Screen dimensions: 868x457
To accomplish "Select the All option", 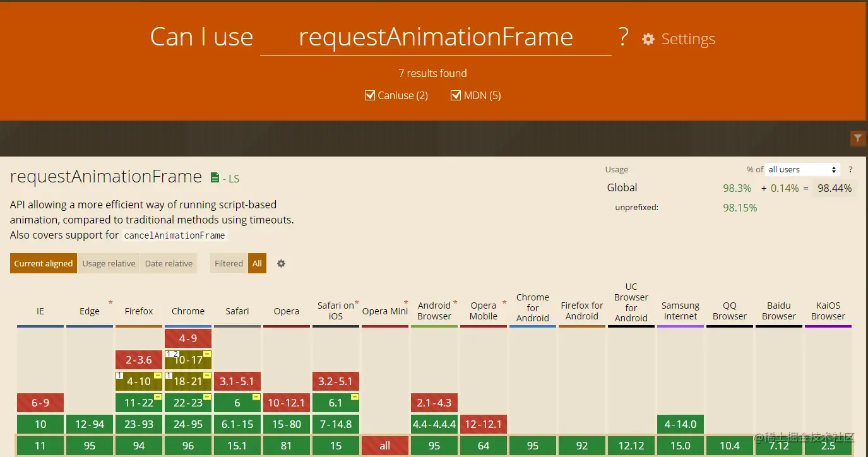I will tap(257, 263).
